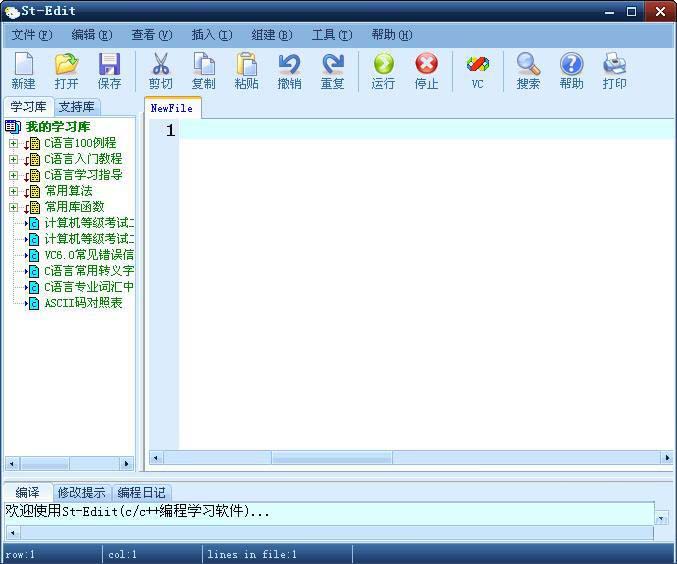Save the file using the 保存 icon
This screenshot has height=564, width=677.
[x=109, y=71]
